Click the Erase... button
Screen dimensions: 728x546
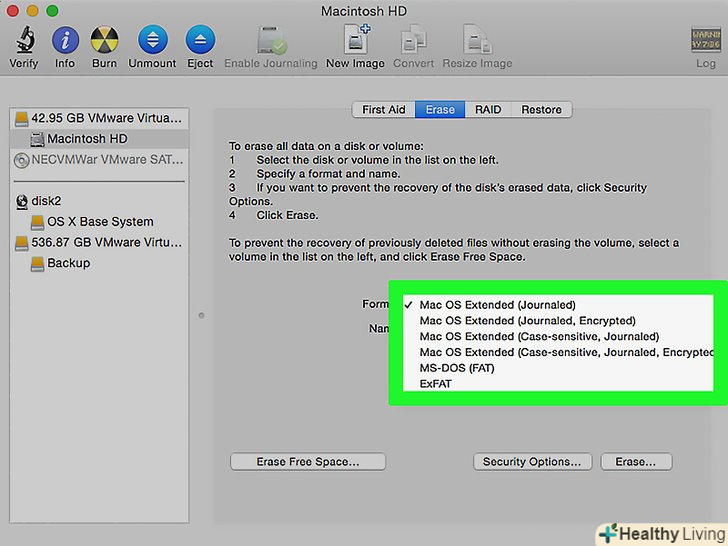[636, 462]
